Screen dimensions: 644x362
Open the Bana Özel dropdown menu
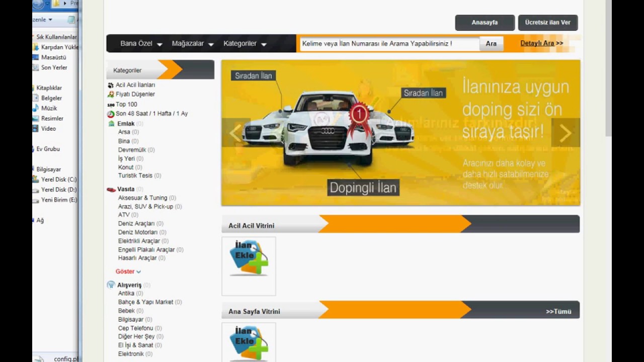141,44
